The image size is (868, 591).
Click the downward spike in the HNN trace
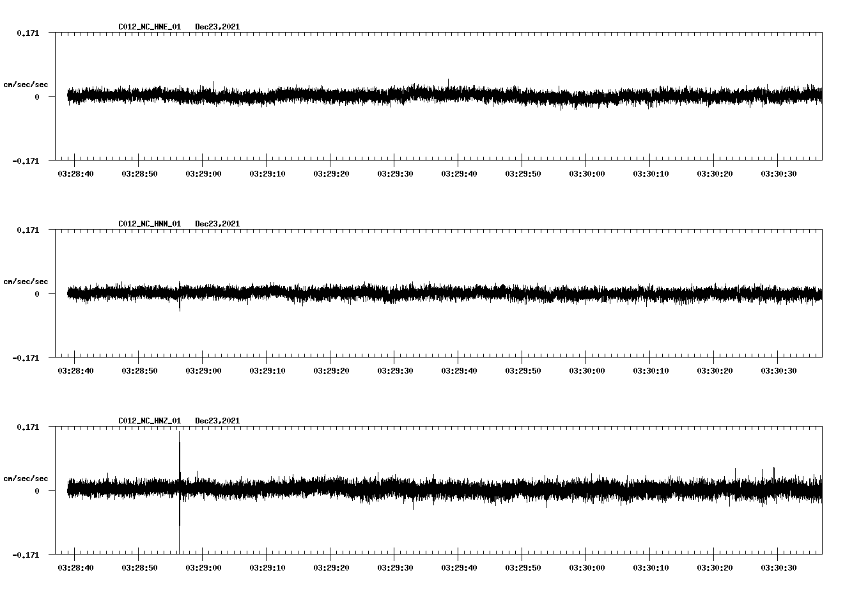point(180,304)
